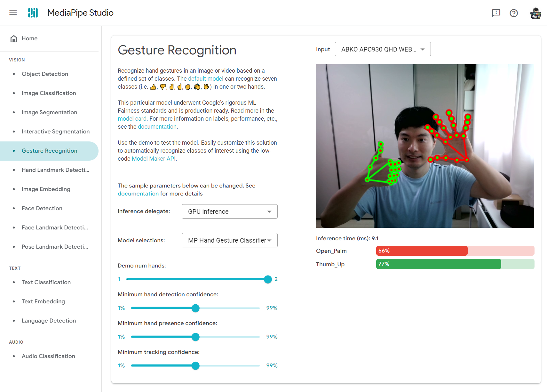The width and height of the screenshot is (547, 392).
Task: Open Image Segmentation page
Action: [49, 112]
